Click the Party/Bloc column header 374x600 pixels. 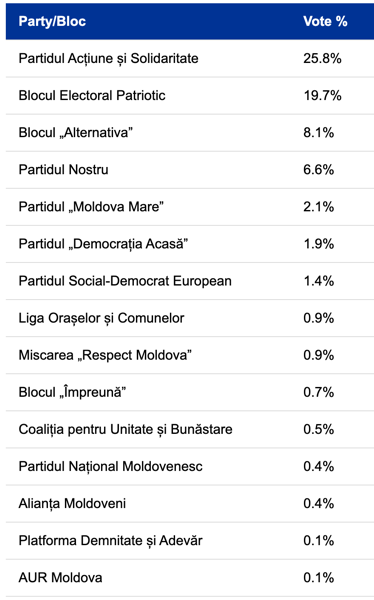click(52, 21)
